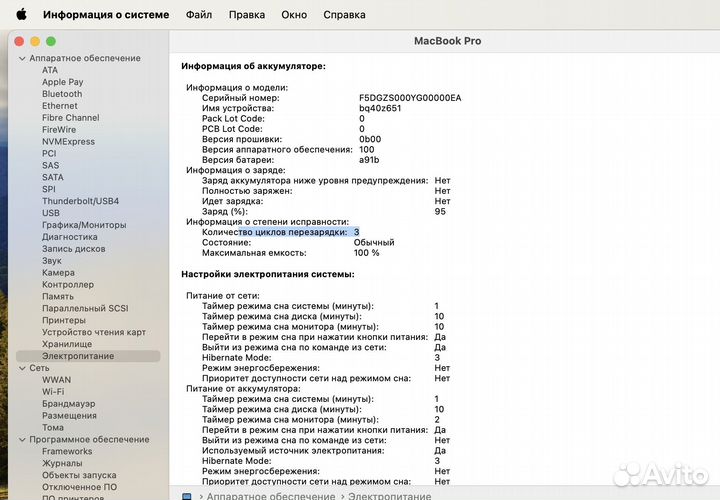Click device name bq40z651
This screenshot has height=500, width=720.
380,109
